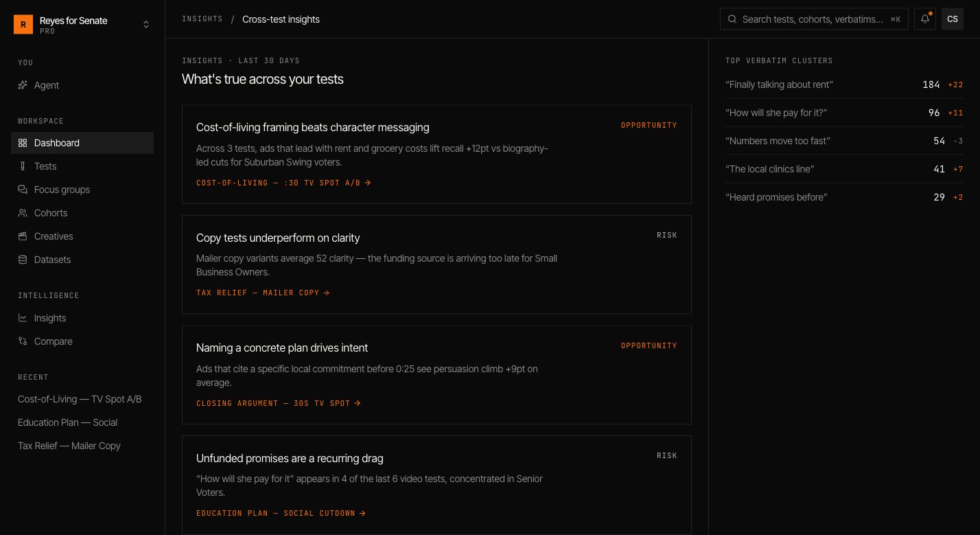The width and height of the screenshot is (980, 535).
Task: Follow the CLOSING ARGUMENT — 30S TV SPOT link
Action: pos(279,403)
